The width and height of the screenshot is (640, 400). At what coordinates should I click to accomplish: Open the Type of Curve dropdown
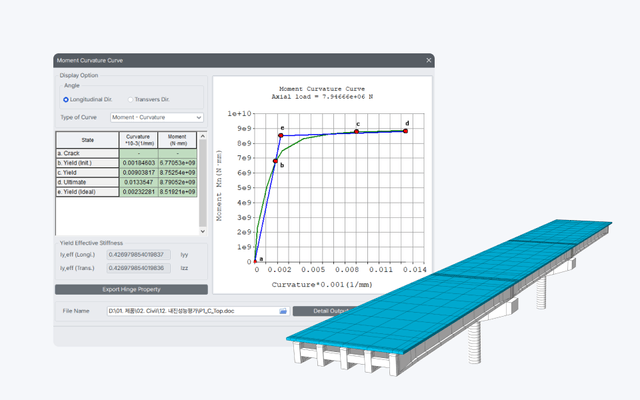157,118
